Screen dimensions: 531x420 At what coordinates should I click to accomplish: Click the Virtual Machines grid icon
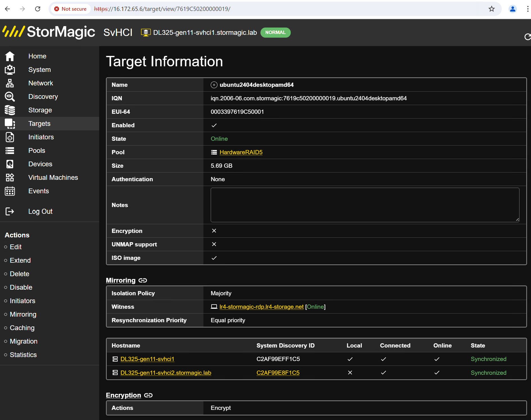click(x=10, y=178)
